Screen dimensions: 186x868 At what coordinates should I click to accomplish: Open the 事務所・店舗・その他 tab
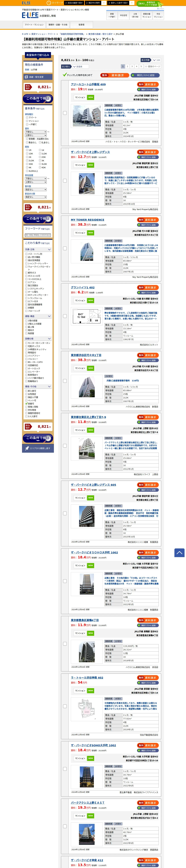pyautogui.click(x=58, y=25)
